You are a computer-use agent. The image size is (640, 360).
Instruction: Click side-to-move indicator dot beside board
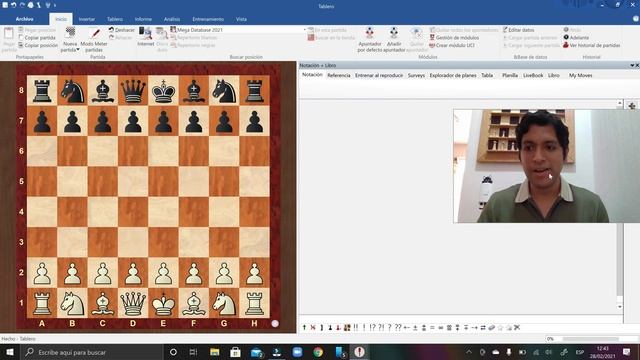coord(275,324)
